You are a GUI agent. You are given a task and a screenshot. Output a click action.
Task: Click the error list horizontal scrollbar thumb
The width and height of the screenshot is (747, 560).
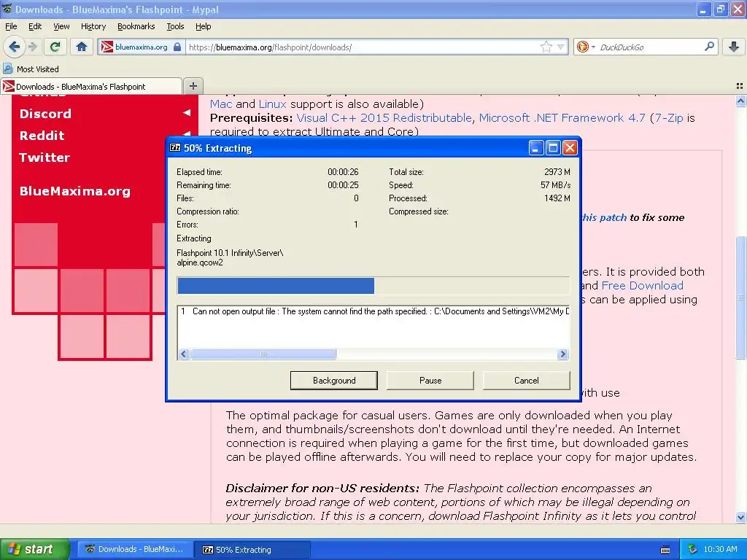coord(263,354)
